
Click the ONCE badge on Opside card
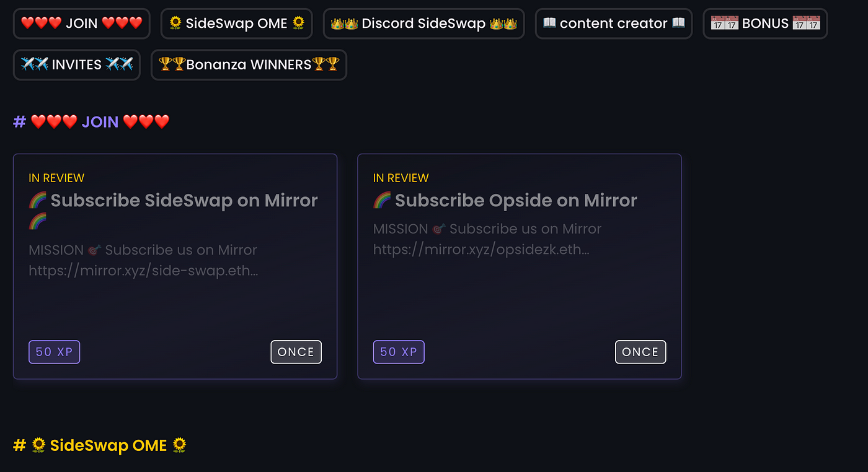point(640,352)
